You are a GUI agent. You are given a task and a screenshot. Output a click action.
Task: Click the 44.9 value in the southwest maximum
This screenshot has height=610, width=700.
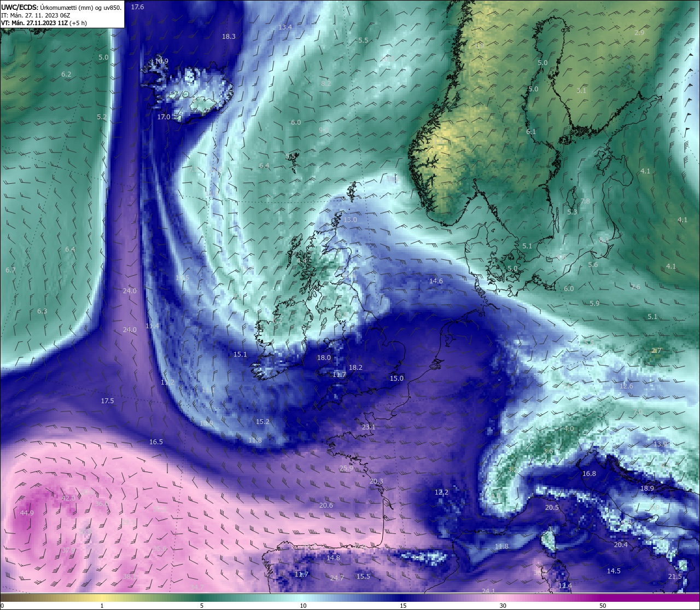pyautogui.click(x=27, y=513)
